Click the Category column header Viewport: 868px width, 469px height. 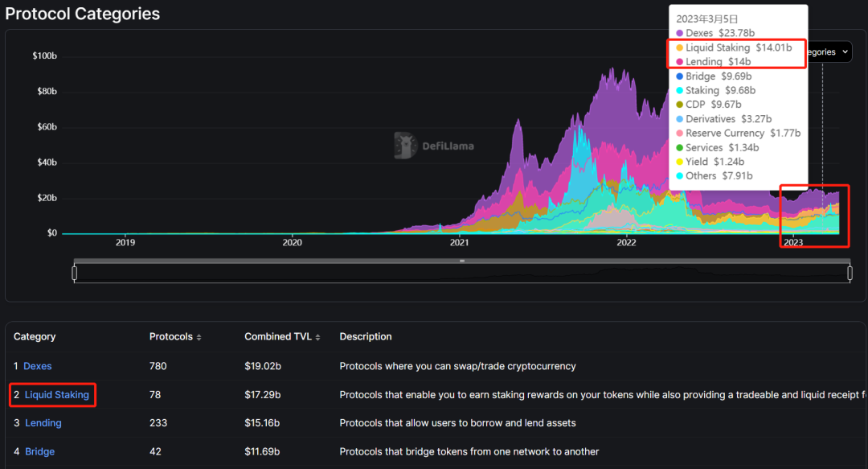[x=35, y=336]
